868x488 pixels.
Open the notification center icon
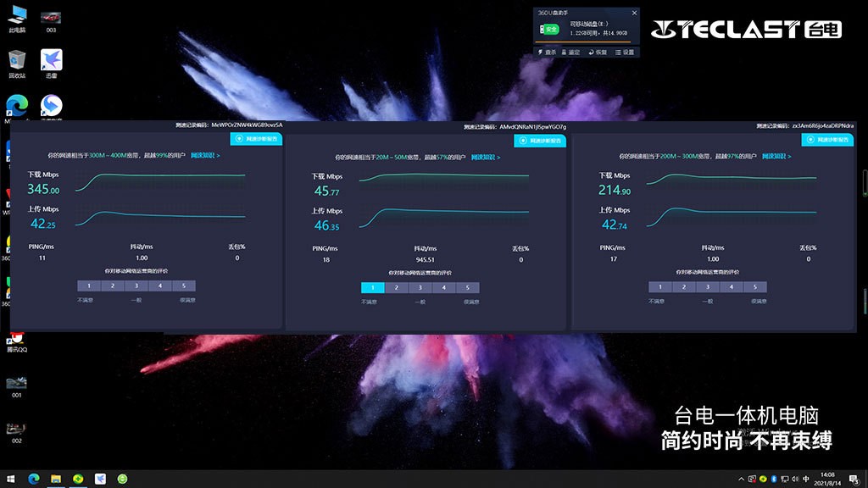(854, 480)
